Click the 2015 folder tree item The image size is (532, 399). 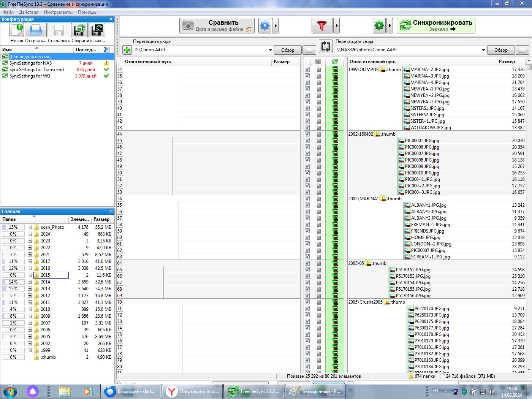(x=51, y=275)
